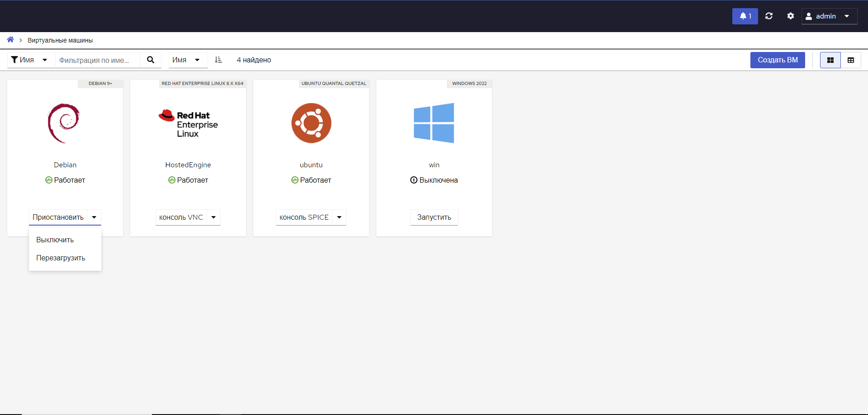
Task: Click the Debian swirl logo
Action: coord(64,123)
